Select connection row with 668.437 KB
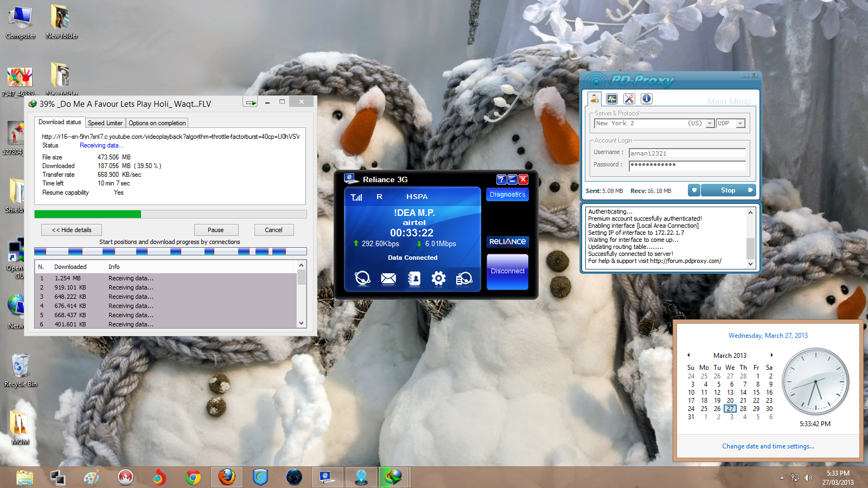Viewport: 868px width, 488px height. (166, 315)
